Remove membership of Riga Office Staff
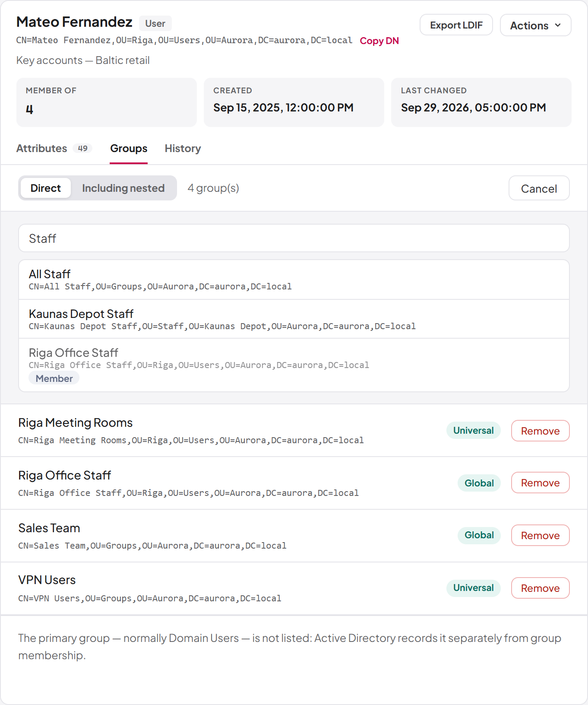The width and height of the screenshot is (588, 705). [540, 483]
